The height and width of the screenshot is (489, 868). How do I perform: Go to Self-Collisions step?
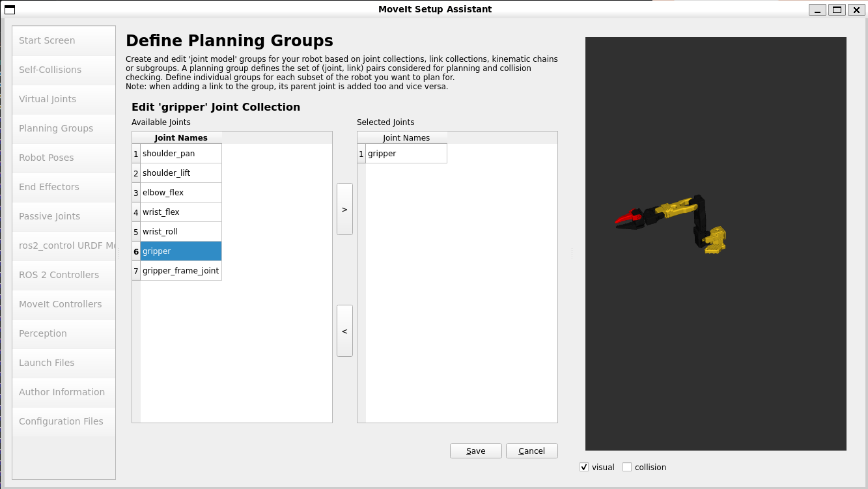coord(64,70)
